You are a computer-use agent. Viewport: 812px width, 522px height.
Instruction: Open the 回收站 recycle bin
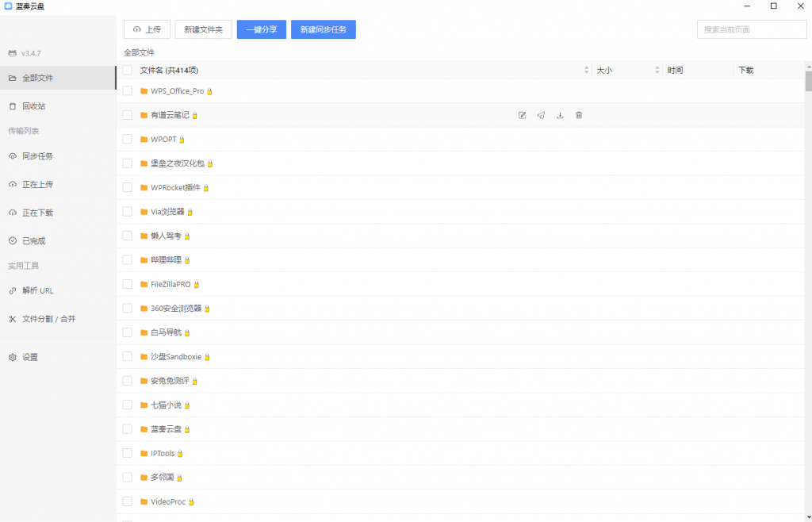pos(32,106)
